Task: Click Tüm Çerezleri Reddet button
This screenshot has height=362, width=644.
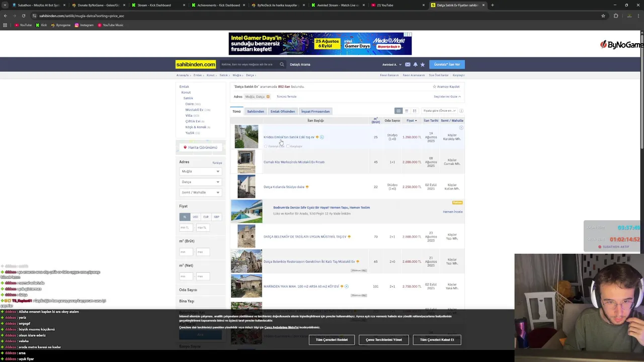Action: [332, 340]
